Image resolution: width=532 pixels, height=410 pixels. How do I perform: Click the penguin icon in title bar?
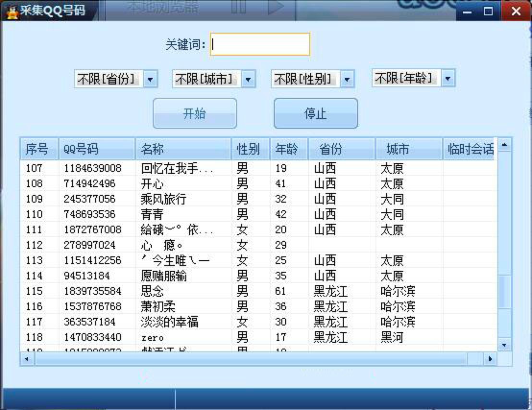point(12,10)
